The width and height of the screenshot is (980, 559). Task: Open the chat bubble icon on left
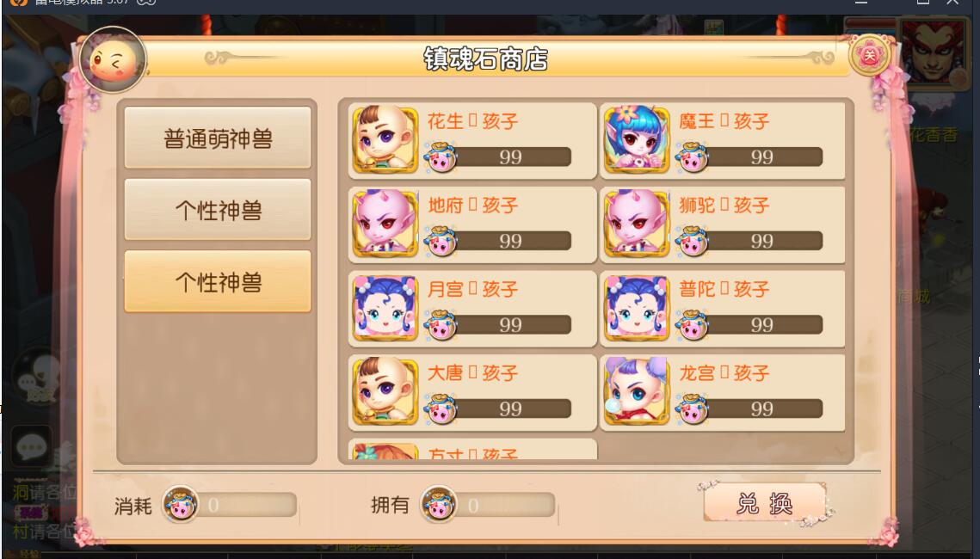pyautogui.click(x=31, y=446)
